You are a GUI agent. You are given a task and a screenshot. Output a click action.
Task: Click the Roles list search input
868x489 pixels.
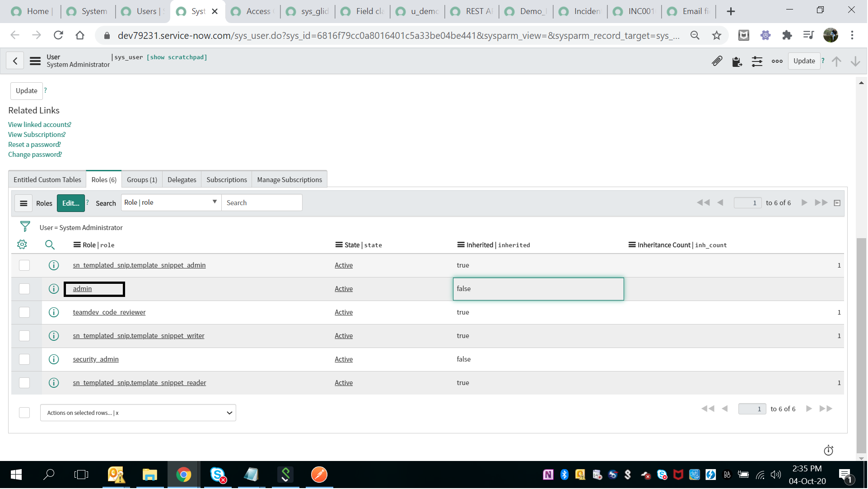[x=262, y=203]
